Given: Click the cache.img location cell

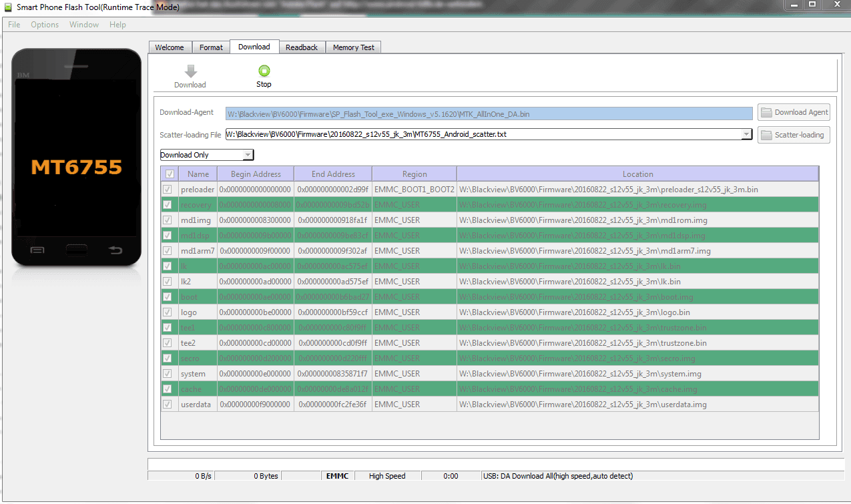Looking at the screenshot, I should click(x=638, y=389).
